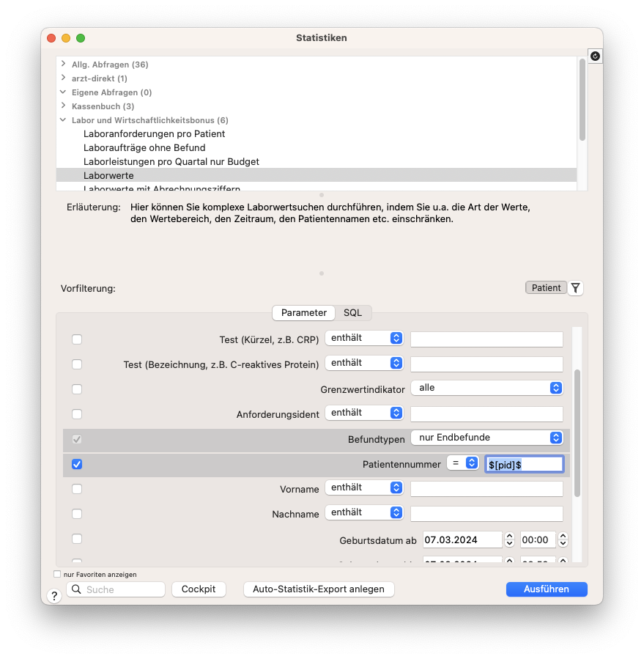The image size is (644, 659).
Task: Open Anforderungsident enthält dropdown
Action: pyautogui.click(x=364, y=413)
